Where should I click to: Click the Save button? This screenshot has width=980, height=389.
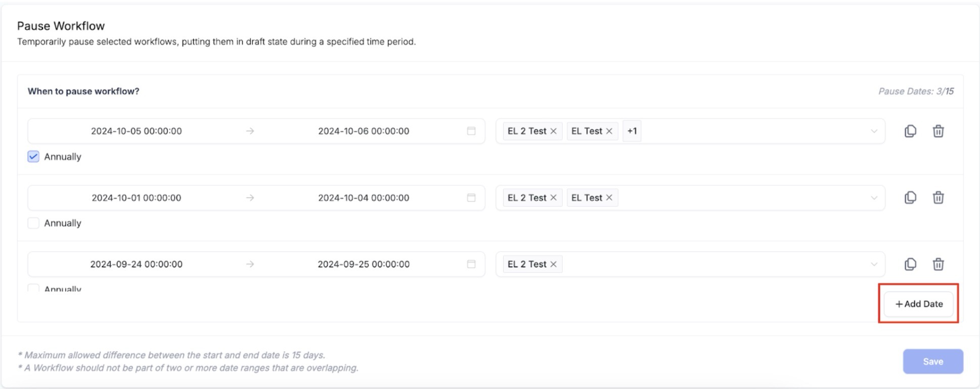tap(933, 362)
